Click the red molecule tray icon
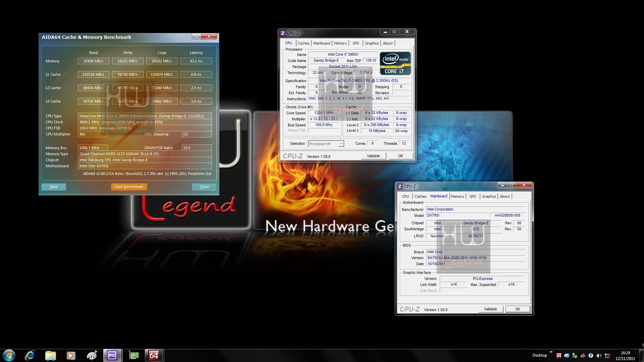 tap(583, 356)
